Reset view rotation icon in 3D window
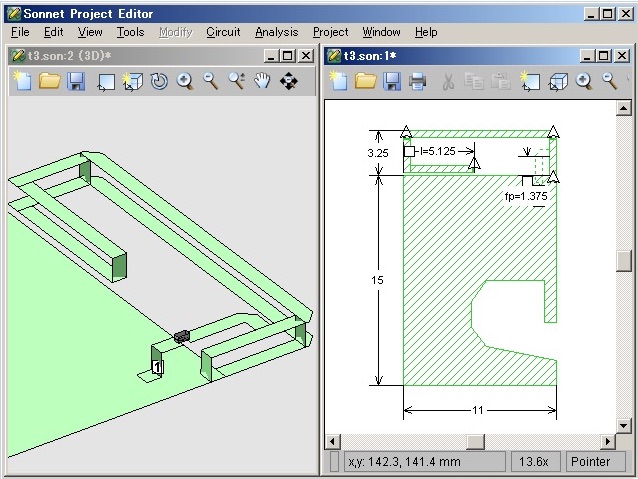Screen dimensions: 638x479 point(159,81)
